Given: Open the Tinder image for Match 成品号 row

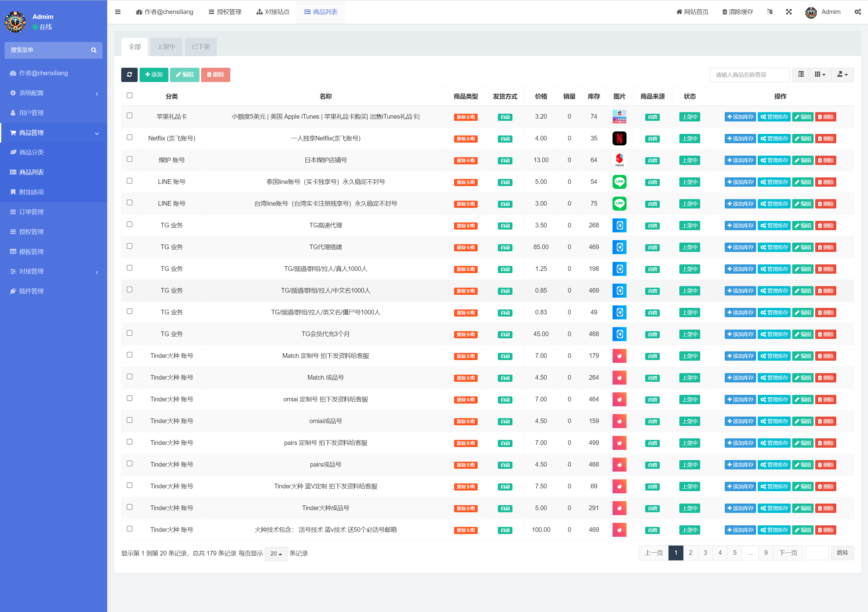Looking at the screenshot, I should [x=619, y=377].
